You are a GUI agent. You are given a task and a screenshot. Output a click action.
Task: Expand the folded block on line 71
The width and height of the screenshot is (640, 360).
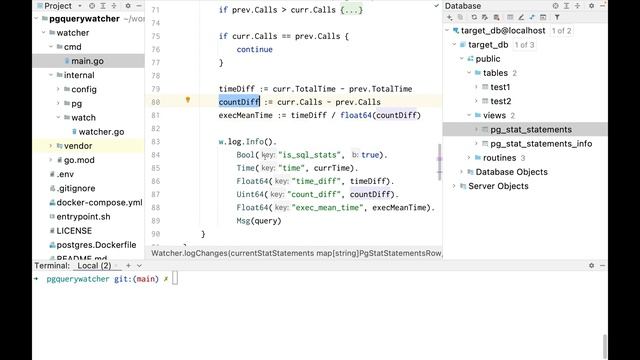coord(351,10)
